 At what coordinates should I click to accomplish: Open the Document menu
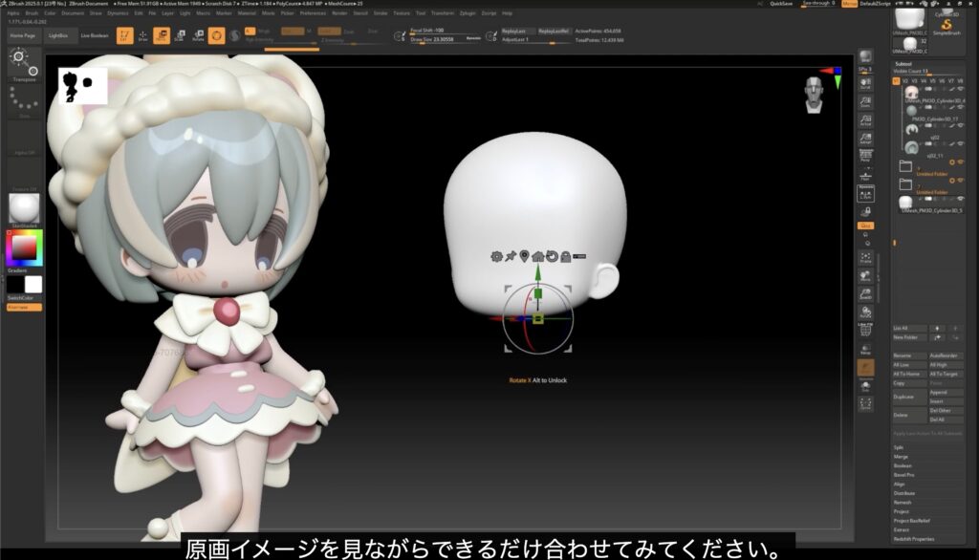pos(73,13)
